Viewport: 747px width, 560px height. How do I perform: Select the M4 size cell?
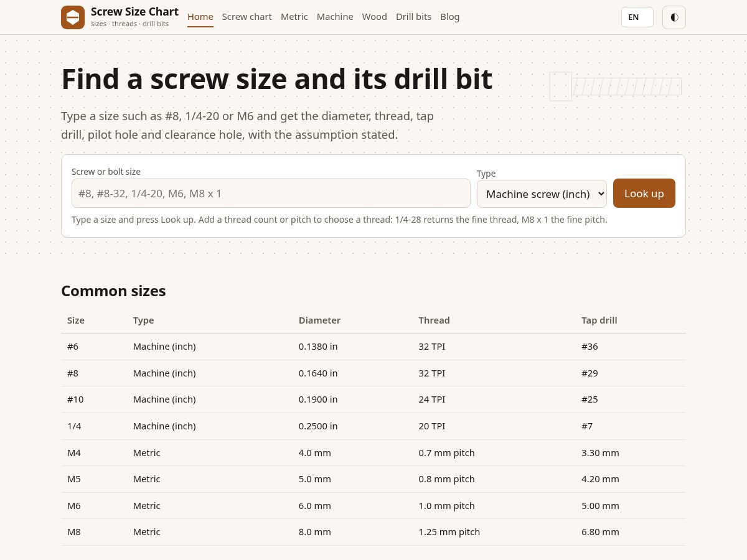coord(74,453)
